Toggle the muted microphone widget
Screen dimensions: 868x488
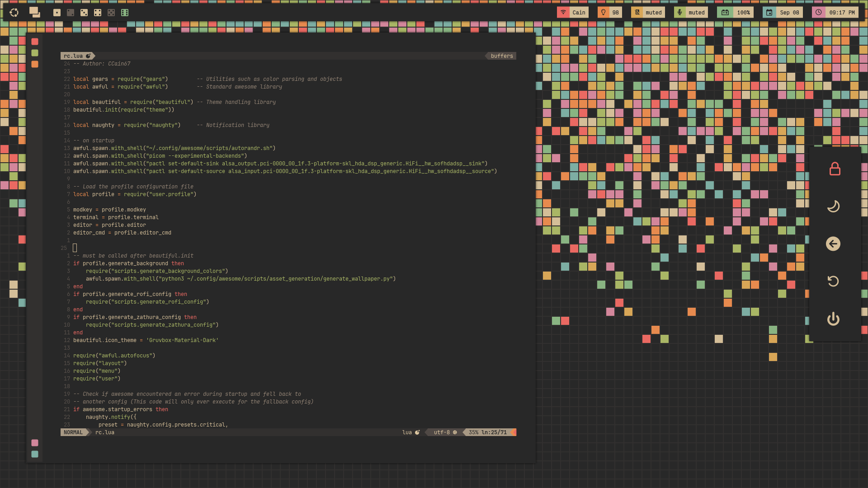coord(691,13)
